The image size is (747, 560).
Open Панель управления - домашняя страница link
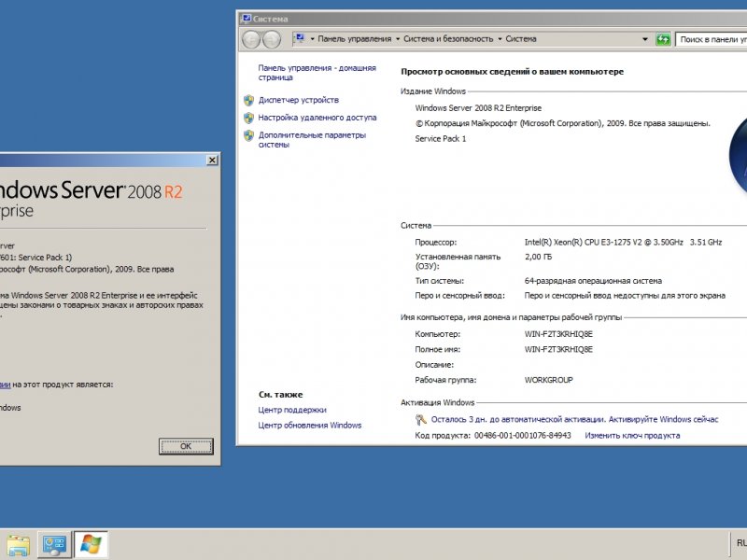tap(317, 73)
